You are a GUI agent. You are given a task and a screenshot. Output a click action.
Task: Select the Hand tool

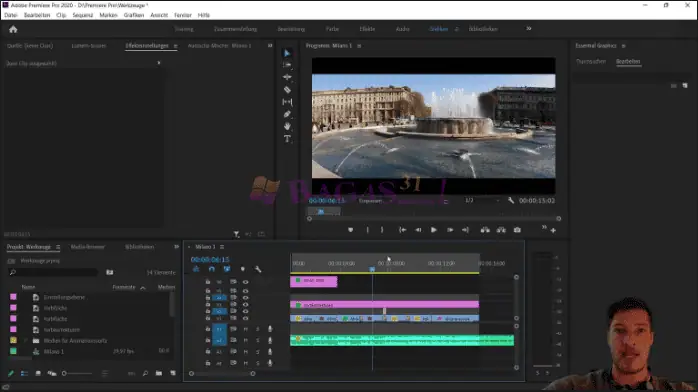(287, 126)
